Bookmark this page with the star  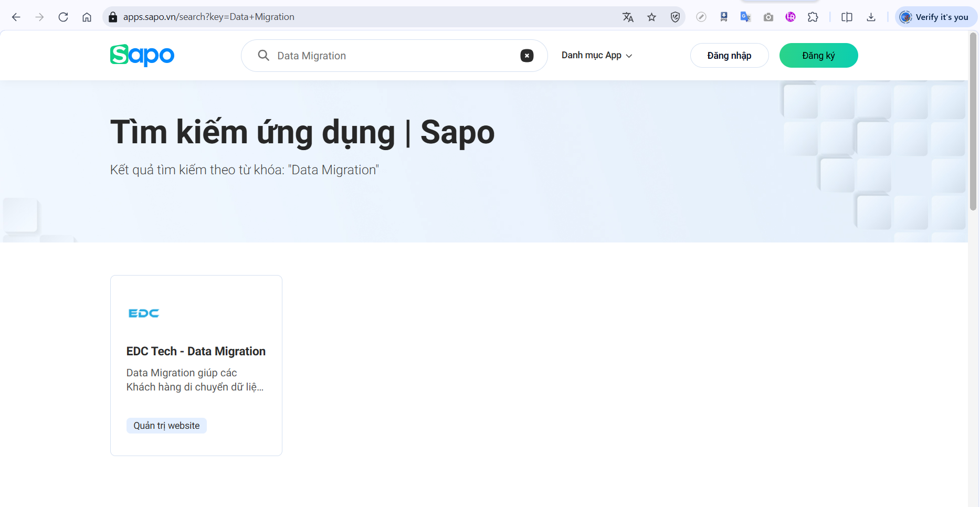click(652, 17)
